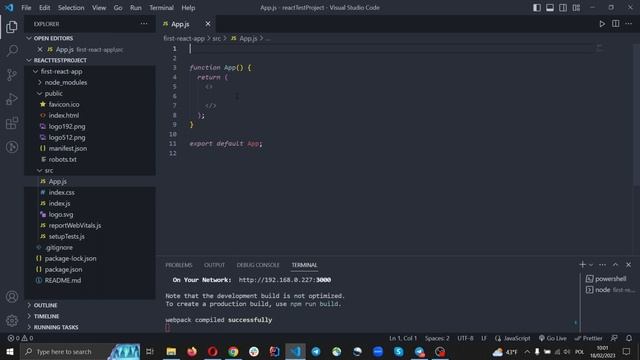640x360 pixels.
Task: Start Go Live server from status bar
Action: [553, 338]
